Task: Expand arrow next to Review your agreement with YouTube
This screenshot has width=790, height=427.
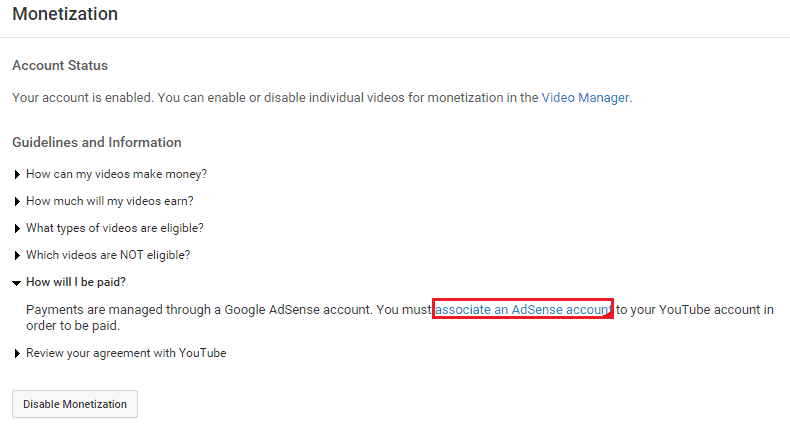Action: (x=17, y=353)
